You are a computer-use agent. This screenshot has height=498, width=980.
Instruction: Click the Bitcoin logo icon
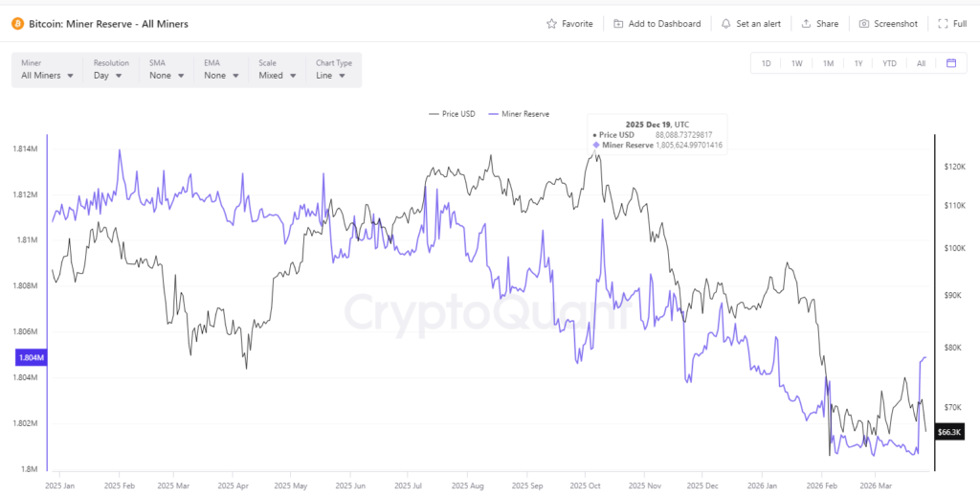point(16,23)
